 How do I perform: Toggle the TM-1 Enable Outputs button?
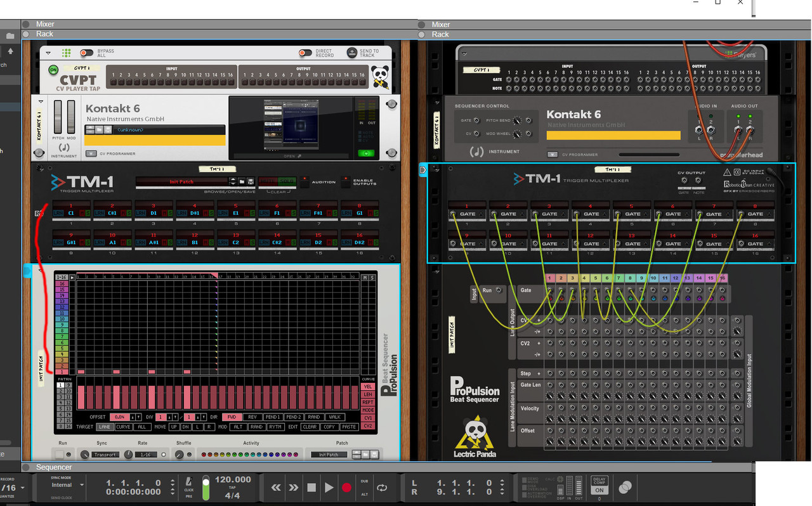click(x=346, y=182)
